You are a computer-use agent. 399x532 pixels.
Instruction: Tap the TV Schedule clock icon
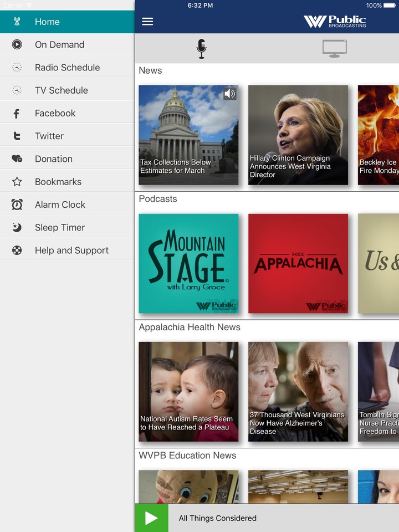point(17,90)
